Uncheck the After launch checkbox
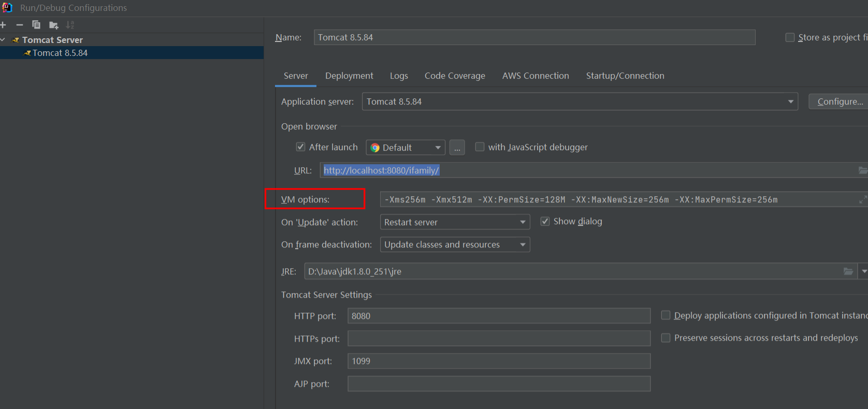Image resolution: width=868 pixels, height=409 pixels. tap(300, 147)
